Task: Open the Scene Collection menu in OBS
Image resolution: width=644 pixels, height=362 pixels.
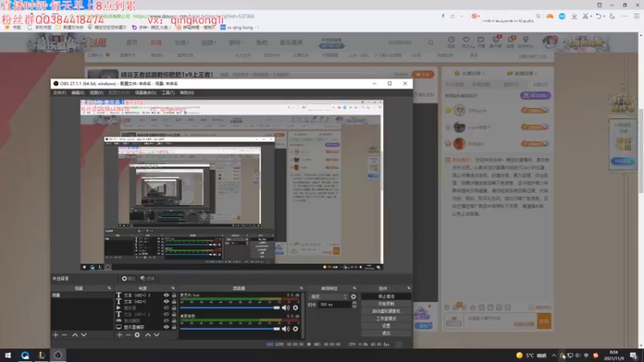Action: (x=146, y=93)
